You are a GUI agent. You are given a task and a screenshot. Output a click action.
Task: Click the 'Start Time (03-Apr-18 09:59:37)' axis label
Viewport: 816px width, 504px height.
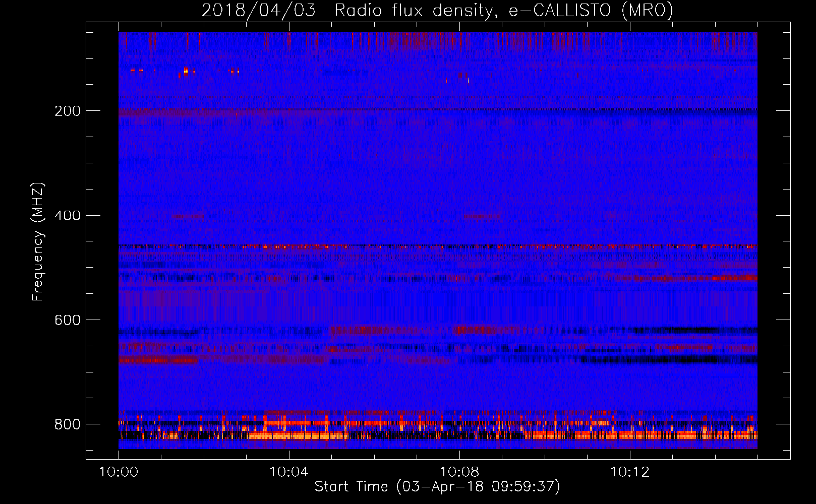[x=437, y=486]
